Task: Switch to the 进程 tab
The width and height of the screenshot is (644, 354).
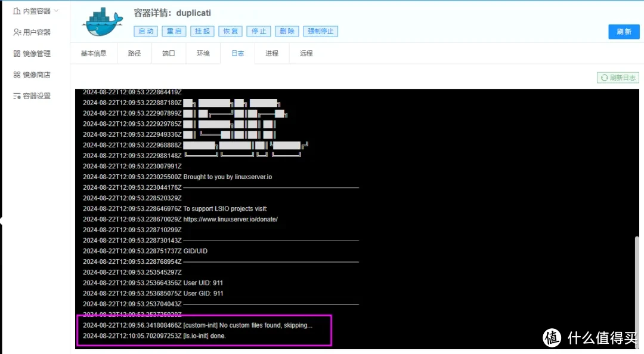Action: (x=272, y=54)
